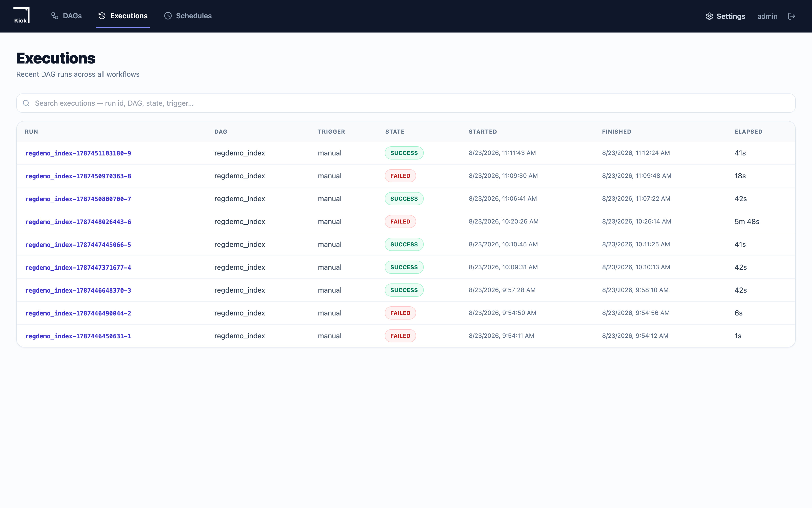Click the FAILED badge for run -6
This screenshot has height=508, width=812.
400,221
